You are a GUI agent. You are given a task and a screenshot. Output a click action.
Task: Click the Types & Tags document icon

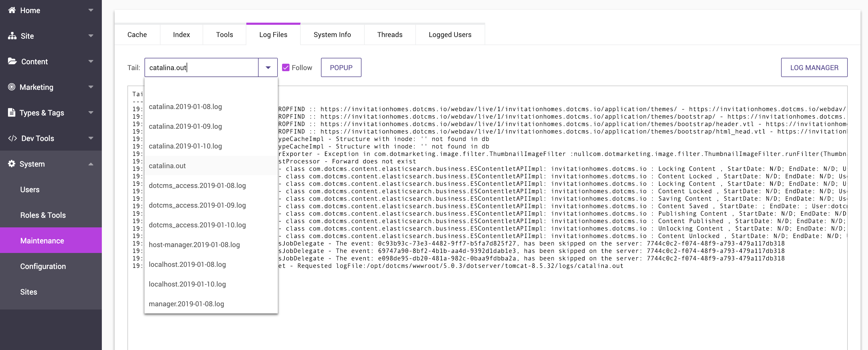coord(11,112)
